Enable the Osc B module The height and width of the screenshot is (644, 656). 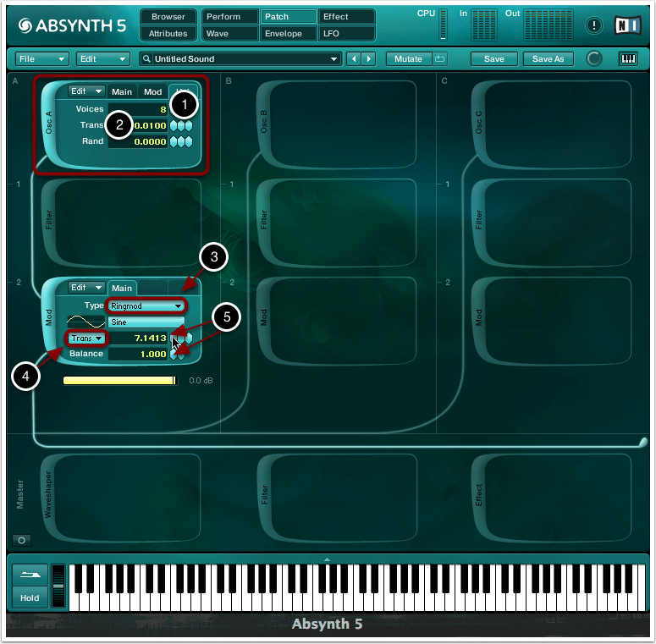coord(263,122)
